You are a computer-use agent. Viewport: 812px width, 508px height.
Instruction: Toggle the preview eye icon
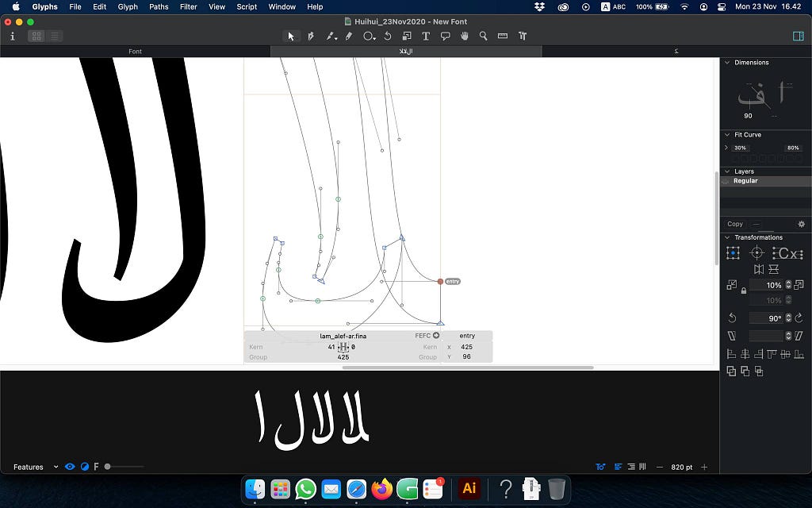pyautogui.click(x=70, y=467)
